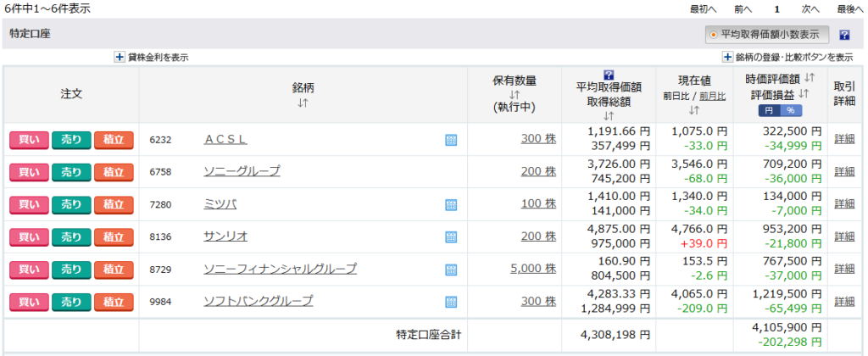Go to 次へ page
This screenshot has width=868, height=356.
[x=810, y=9]
